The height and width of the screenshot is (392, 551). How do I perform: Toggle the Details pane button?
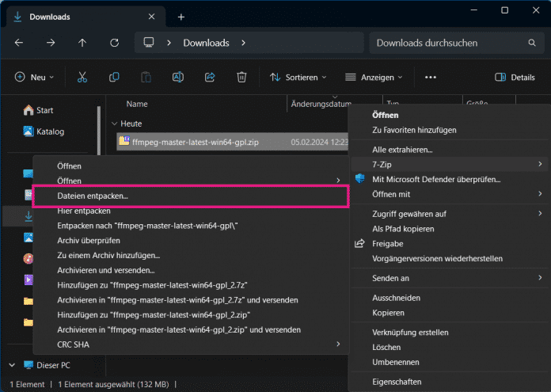tap(515, 78)
